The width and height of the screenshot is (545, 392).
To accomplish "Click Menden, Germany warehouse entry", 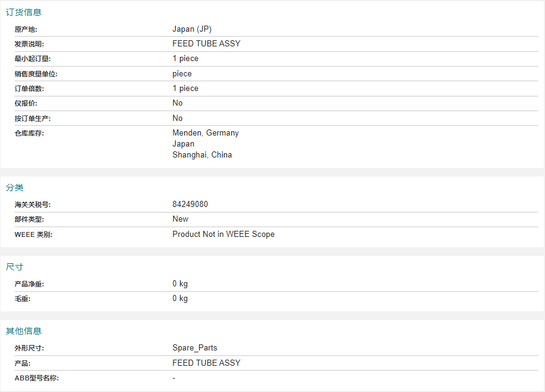I will tap(206, 133).
